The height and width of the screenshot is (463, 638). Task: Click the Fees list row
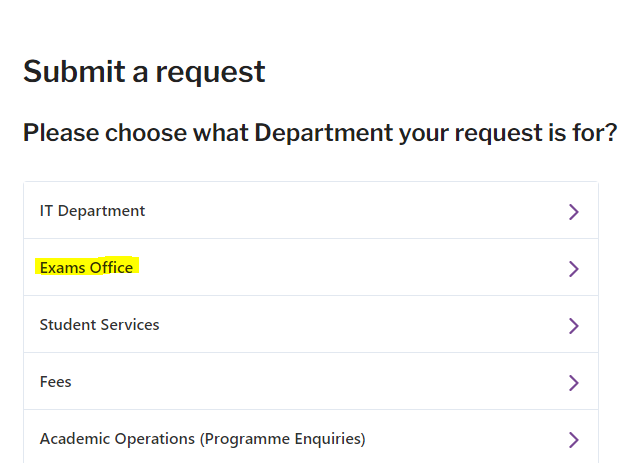click(310, 382)
